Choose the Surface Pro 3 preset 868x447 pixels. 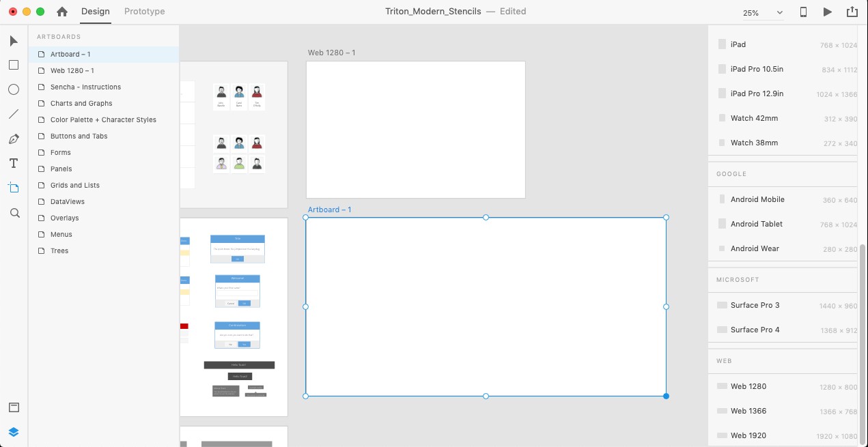[x=755, y=305]
